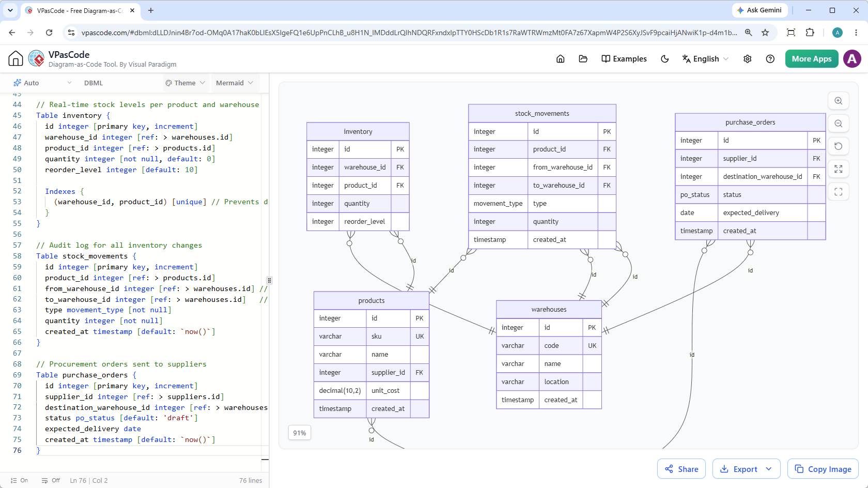
Task: Select the warehouses table header
Action: pyautogui.click(x=549, y=309)
